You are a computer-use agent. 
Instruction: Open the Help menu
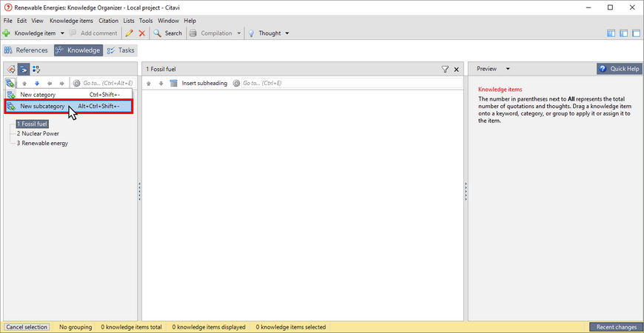point(189,21)
